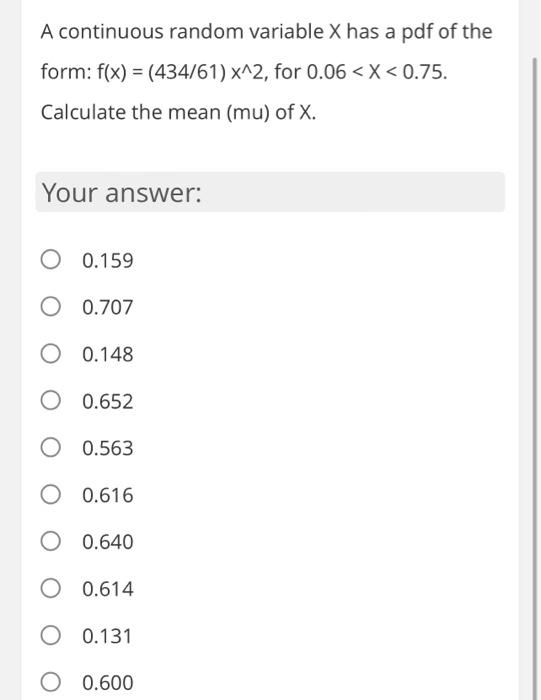Click the label text 0.563
The height and width of the screenshot is (700, 541).
(x=108, y=448)
